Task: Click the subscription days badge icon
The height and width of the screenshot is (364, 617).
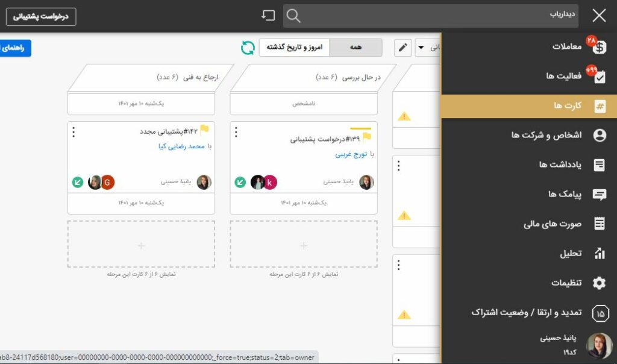Action: point(600,313)
